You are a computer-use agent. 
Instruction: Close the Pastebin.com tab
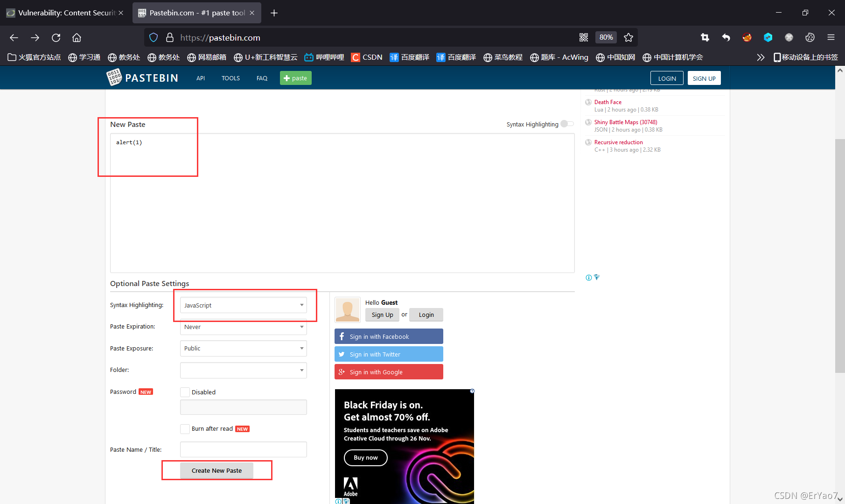(252, 13)
